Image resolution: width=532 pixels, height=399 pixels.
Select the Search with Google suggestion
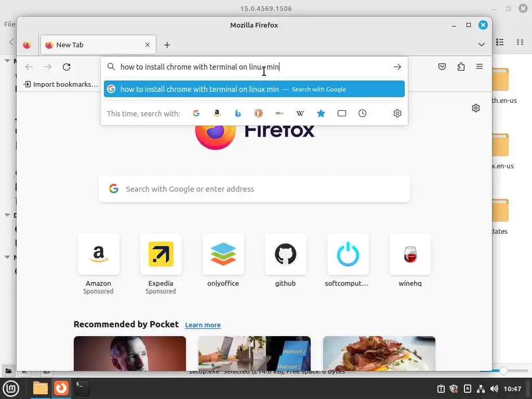pos(254,89)
